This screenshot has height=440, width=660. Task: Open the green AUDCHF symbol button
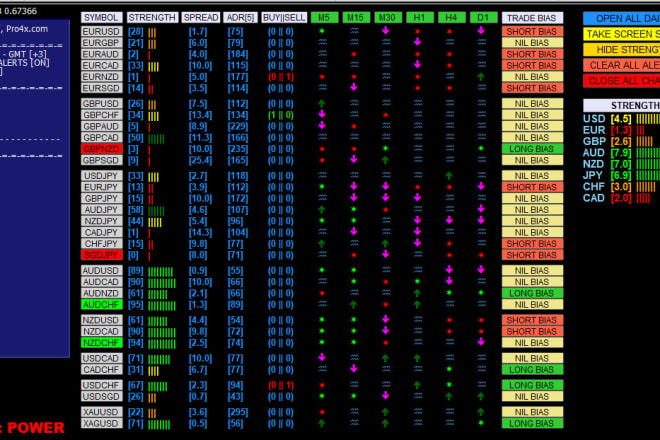click(101, 304)
